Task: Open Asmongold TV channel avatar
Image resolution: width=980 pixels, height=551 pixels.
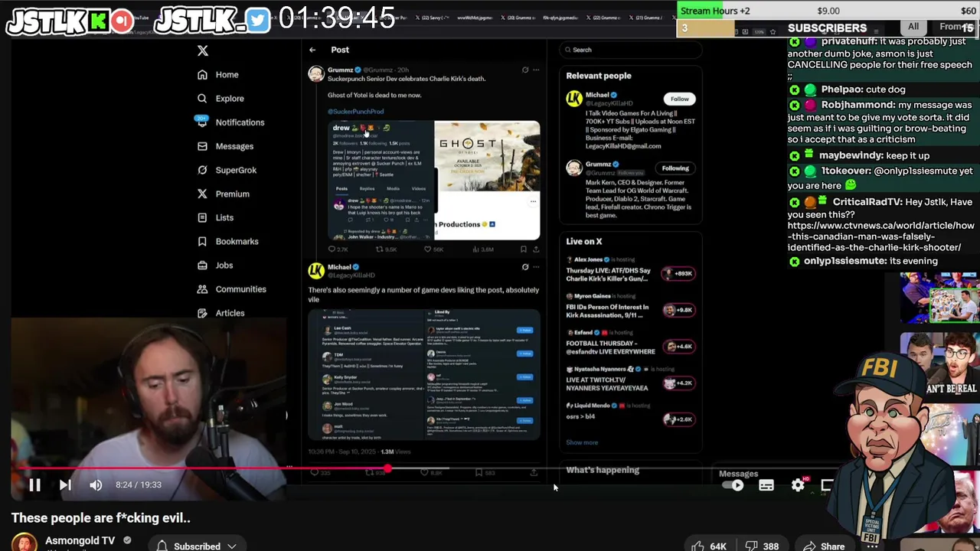Action: click(x=24, y=543)
